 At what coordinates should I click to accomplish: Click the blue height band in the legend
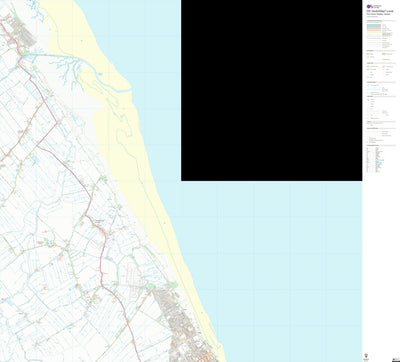click(374, 25)
